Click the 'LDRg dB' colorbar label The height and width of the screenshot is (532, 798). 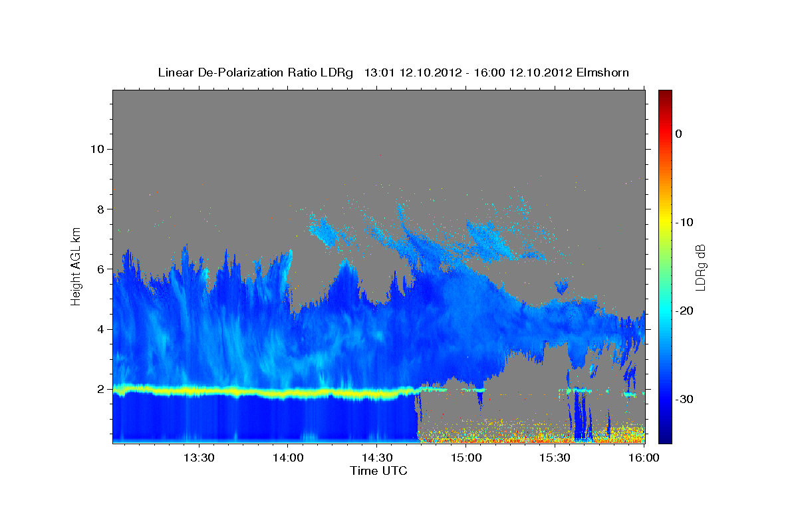[x=700, y=267]
